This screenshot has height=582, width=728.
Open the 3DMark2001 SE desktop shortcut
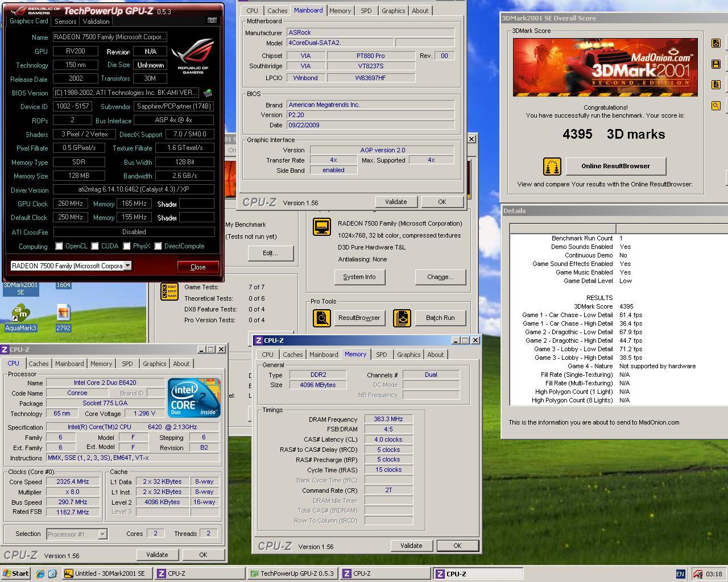pyautogui.click(x=20, y=288)
